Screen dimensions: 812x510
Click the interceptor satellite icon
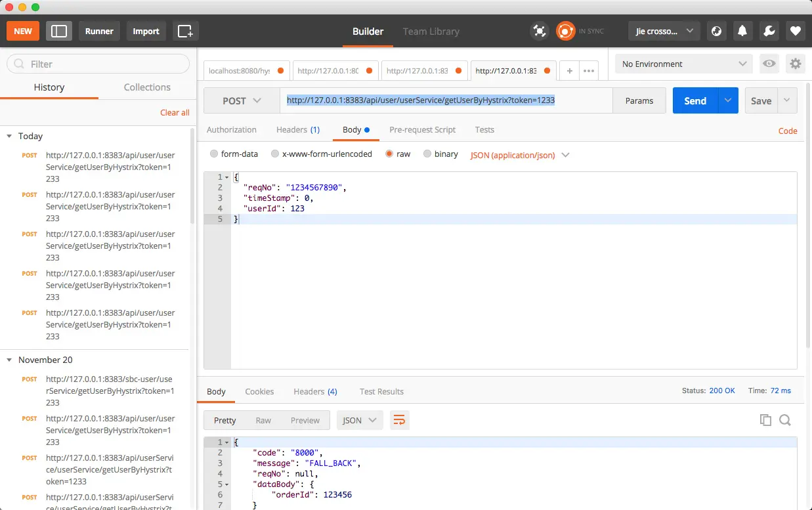539,31
